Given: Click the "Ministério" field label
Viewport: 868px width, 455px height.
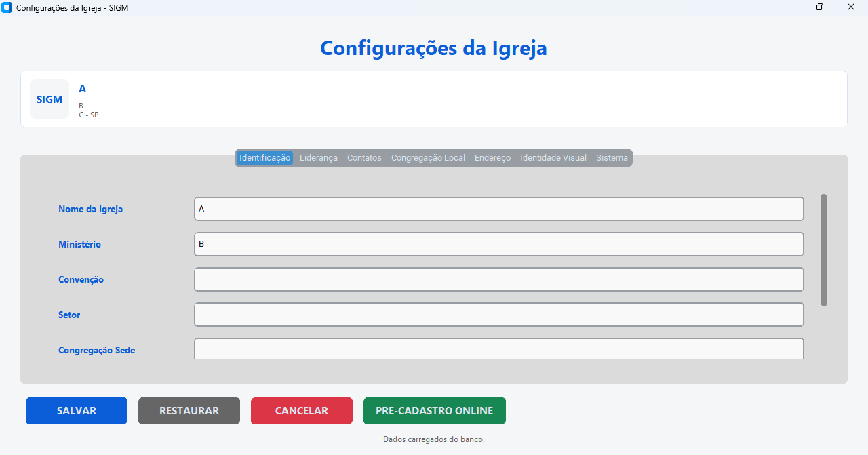Looking at the screenshot, I should click(x=80, y=244).
